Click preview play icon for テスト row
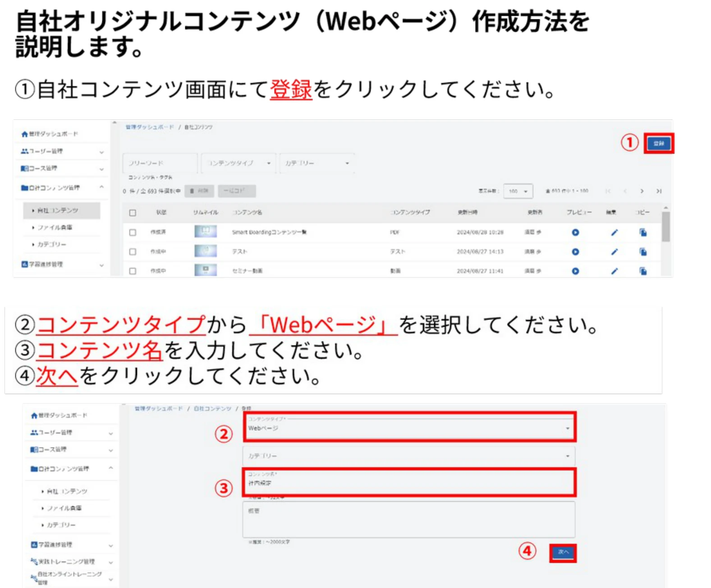Viewport: 711px width, 588px height. [575, 252]
